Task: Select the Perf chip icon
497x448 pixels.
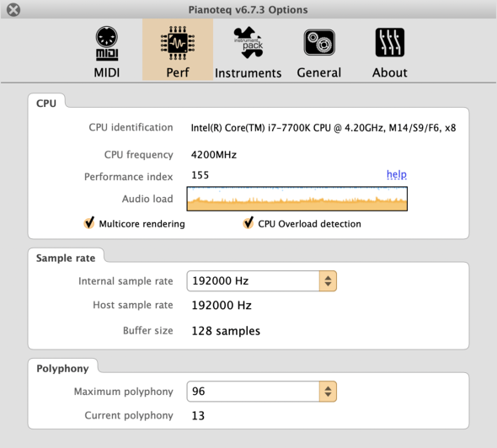Action: 178,43
